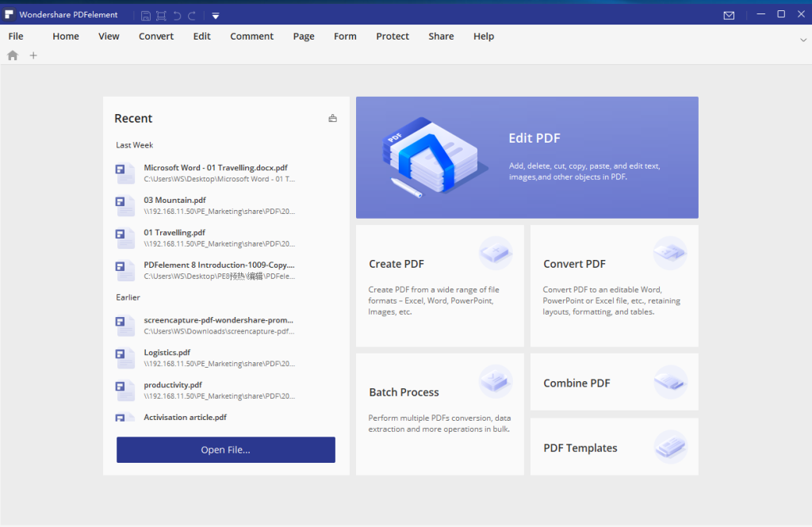Open the Convert menu

tap(156, 36)
